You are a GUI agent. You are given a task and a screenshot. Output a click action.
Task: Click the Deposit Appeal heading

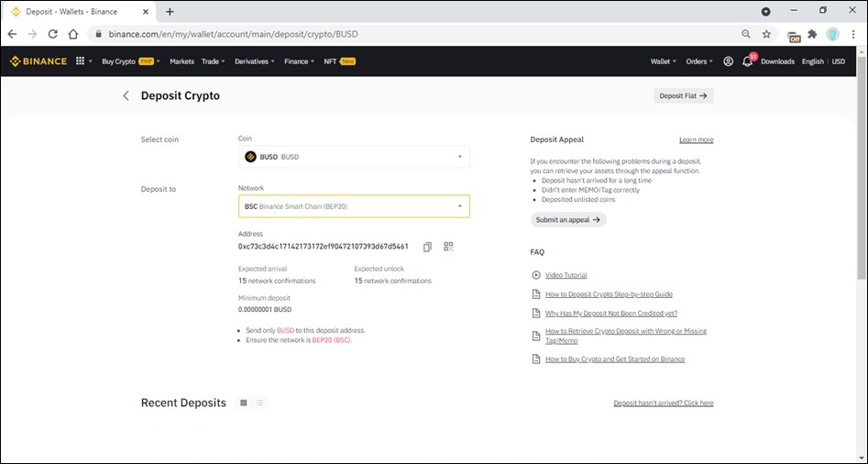557,139
